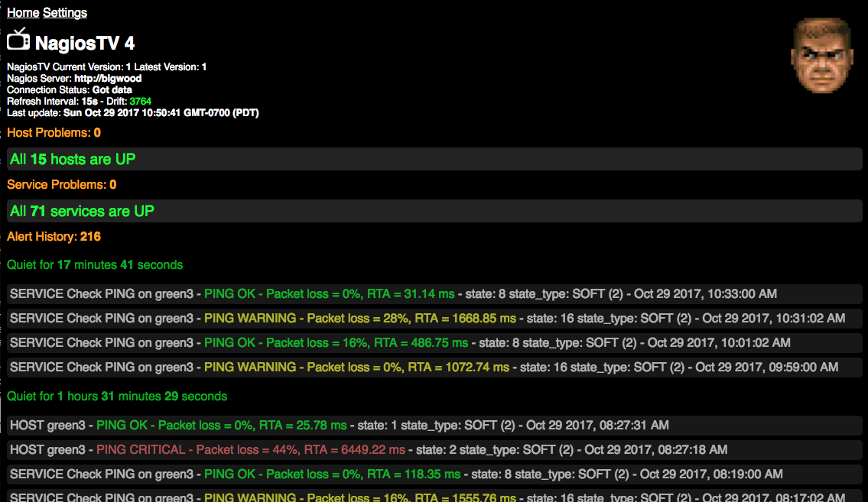
Task: Click Quiet for 1 hours 31 minutes
Action: (117, 397)
